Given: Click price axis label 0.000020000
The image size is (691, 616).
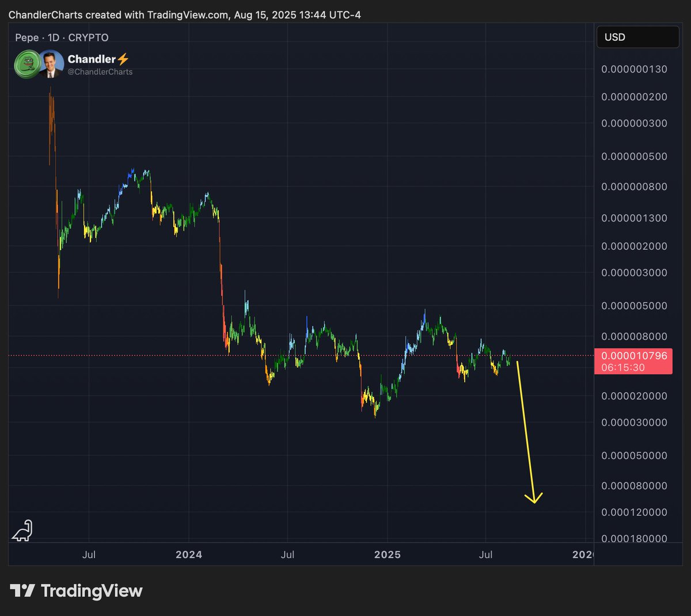Looking at the screenshot, I should 634,396.
